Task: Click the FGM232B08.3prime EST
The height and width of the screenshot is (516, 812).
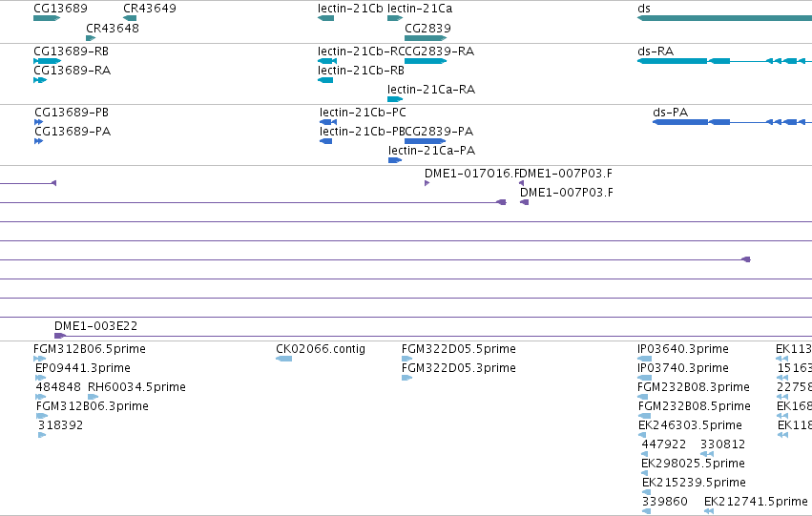Action: 642,397
